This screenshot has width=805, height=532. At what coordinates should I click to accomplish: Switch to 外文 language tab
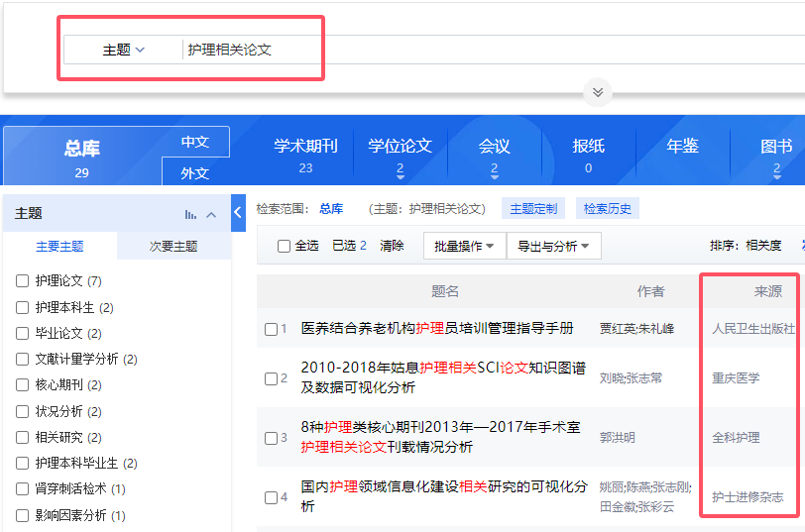(x=195, y=172)
